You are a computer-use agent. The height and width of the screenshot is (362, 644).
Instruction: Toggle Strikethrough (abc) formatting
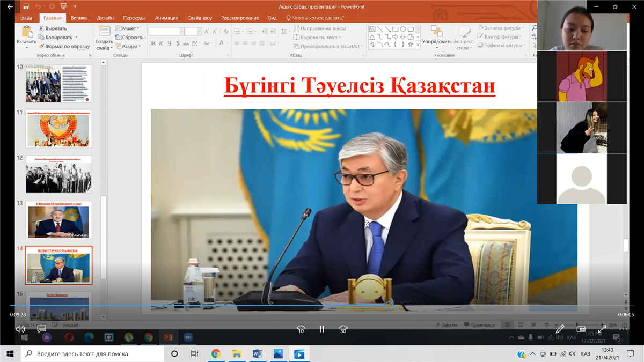tap(187, 43)
